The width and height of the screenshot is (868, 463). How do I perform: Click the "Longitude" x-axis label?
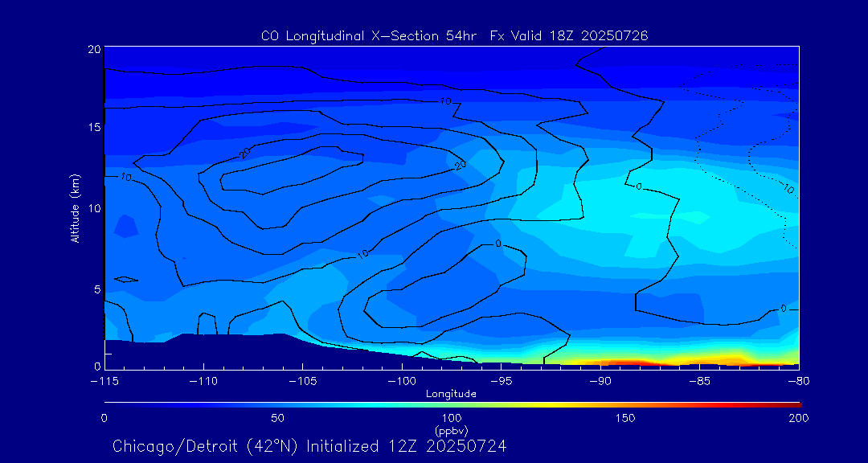(x=451, y=394)
